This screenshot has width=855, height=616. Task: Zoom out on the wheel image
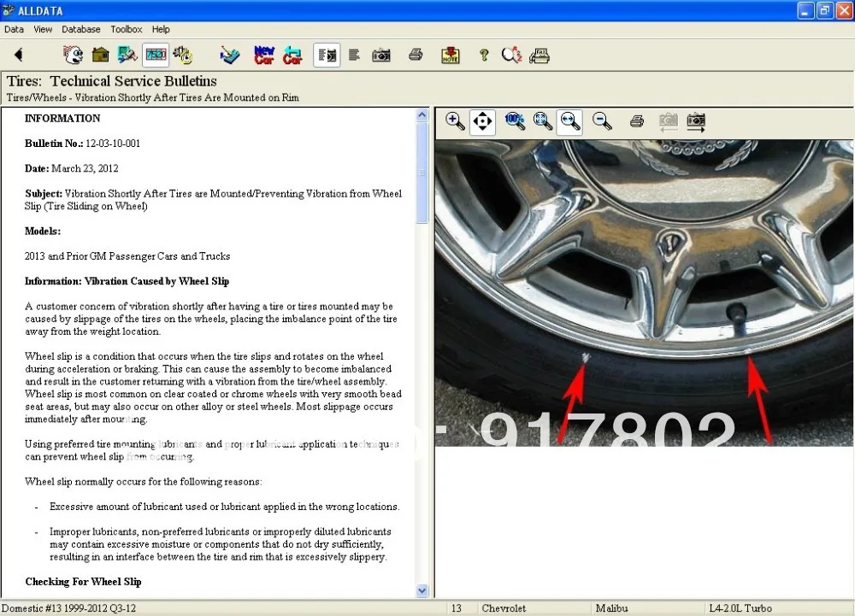(602, 121)
